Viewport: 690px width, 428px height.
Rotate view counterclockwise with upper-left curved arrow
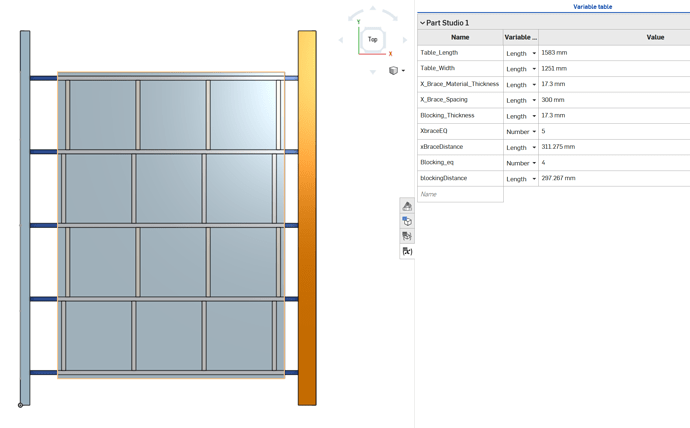click(356, 15)
